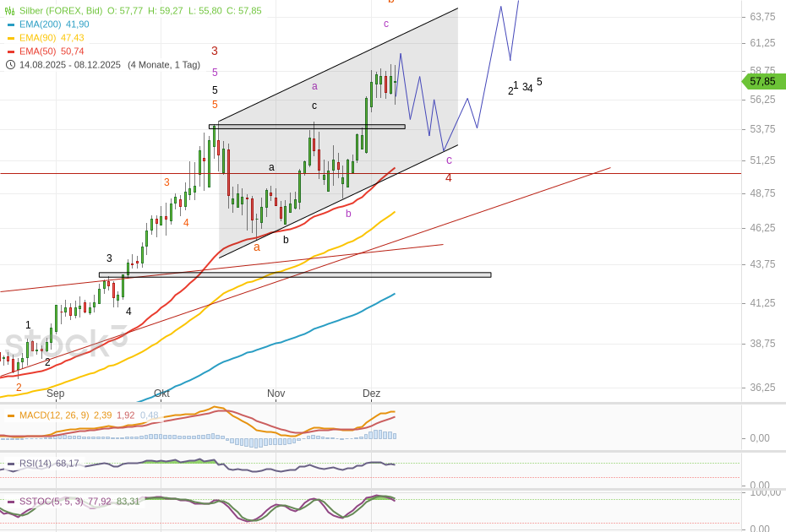Click the orange MACD legend marker
This screenshot has width=786, height=532.
(10, 415)
